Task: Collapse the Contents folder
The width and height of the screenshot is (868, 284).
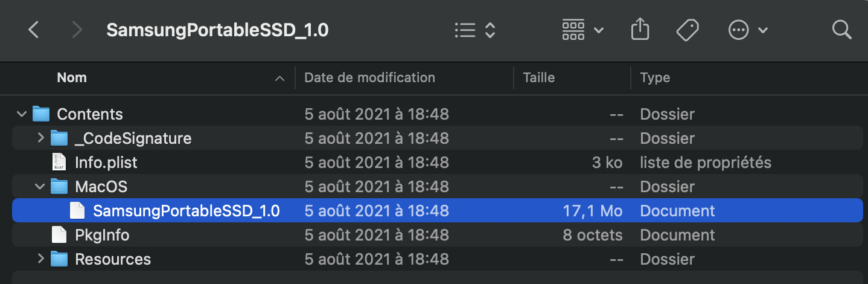Action: click(22, 114)
